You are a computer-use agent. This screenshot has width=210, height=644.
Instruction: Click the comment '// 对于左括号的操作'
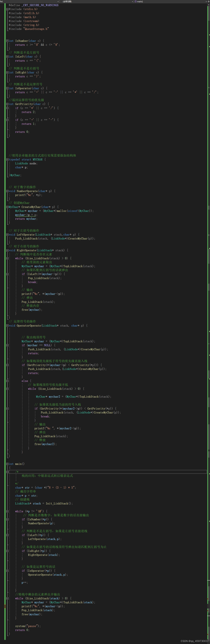pos(24,231)
